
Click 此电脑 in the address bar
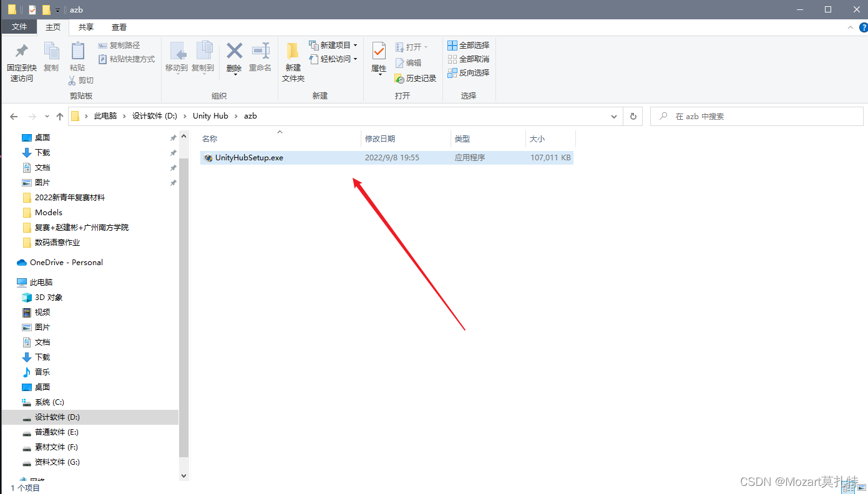pos(105,116)
